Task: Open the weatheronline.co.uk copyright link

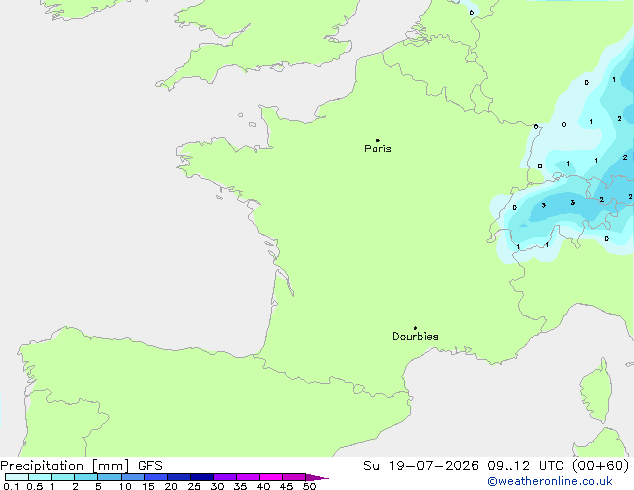Action: [550, 481]
